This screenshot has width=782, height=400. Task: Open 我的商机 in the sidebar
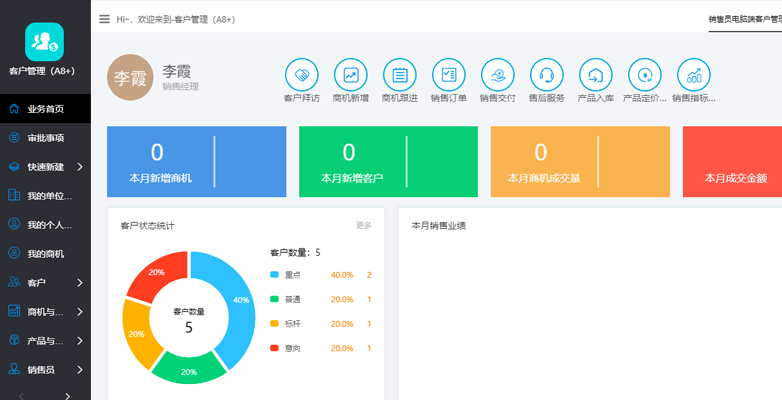point(45,253)
